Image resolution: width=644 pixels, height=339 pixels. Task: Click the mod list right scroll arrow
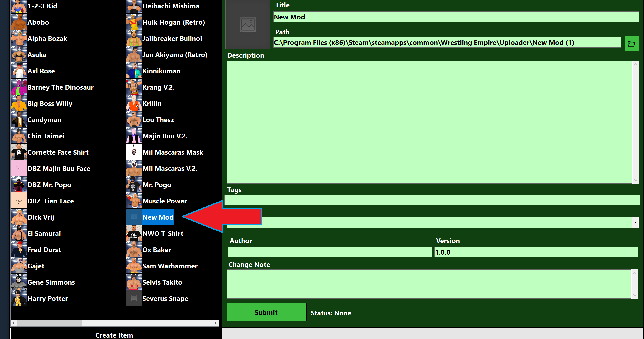pos(215,323)
